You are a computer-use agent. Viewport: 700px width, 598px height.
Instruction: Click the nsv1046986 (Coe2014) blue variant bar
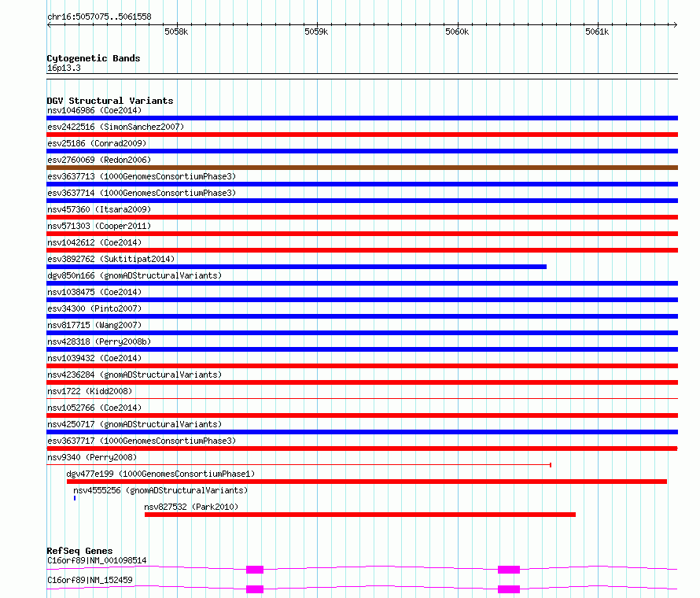pos(362,118)
